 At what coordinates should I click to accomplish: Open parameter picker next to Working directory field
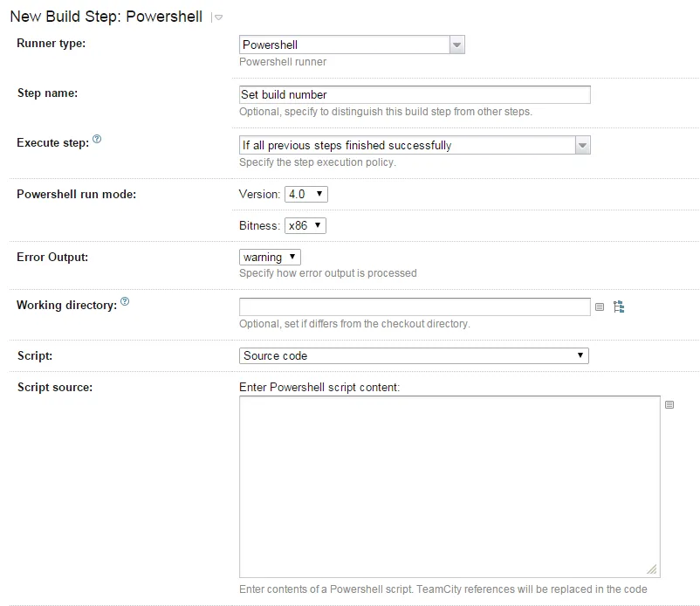click(600, 306)
